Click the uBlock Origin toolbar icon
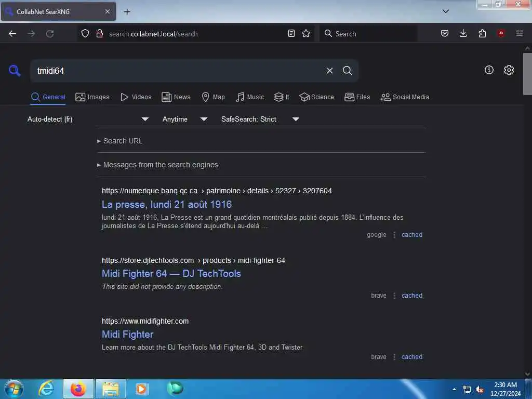 [501, 33]
